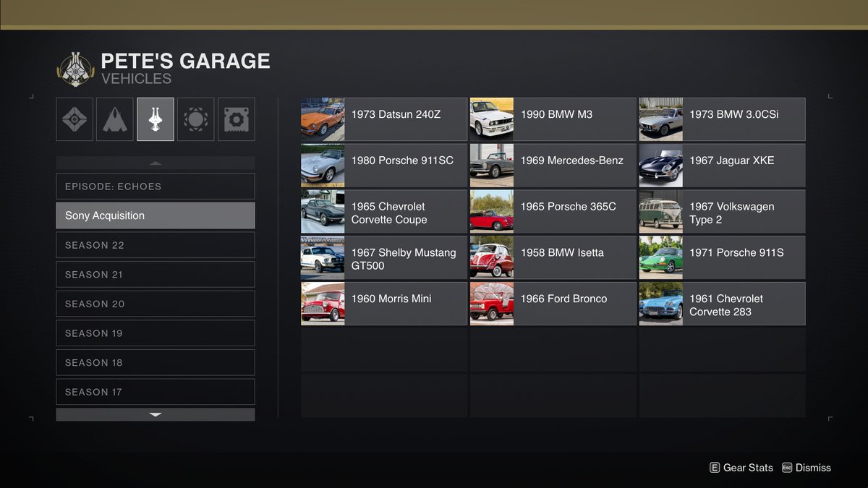
Task: Expand list upward with the up arrow
Action: pos(156,163)
